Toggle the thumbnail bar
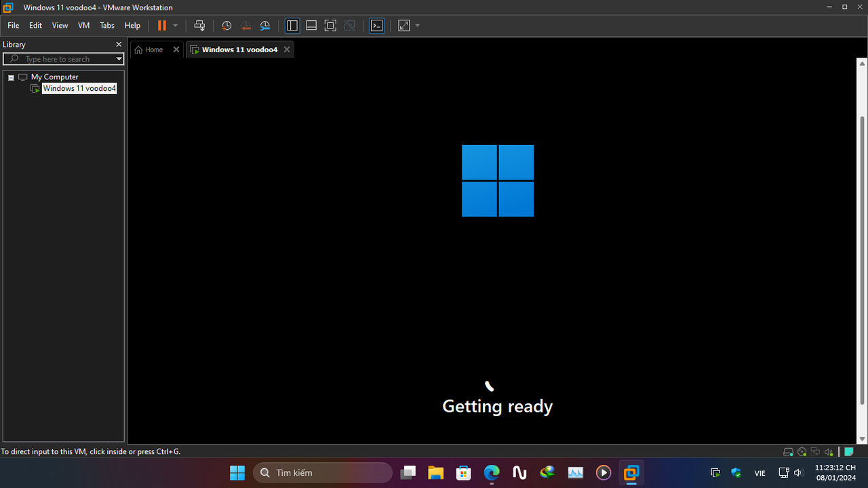Image resolution: width=868 pixels, height=488 pixels. click(311, 25)
